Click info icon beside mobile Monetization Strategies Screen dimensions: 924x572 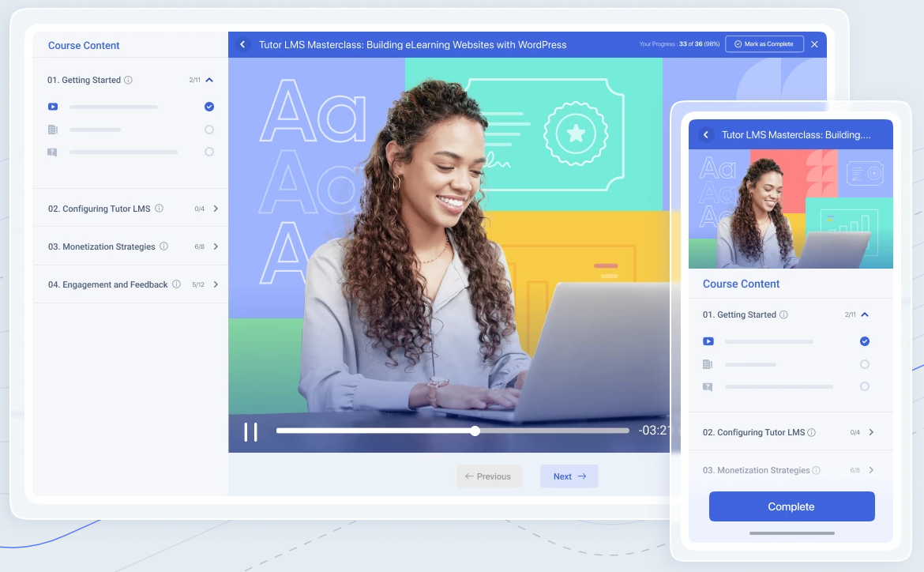(816, 470)
